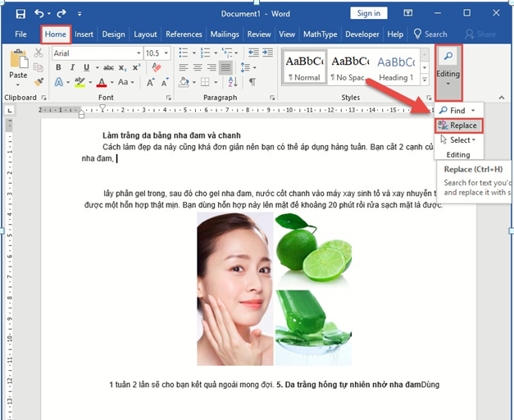Click the Show/Hide paragraph marks icon

(x=252, y=82)
